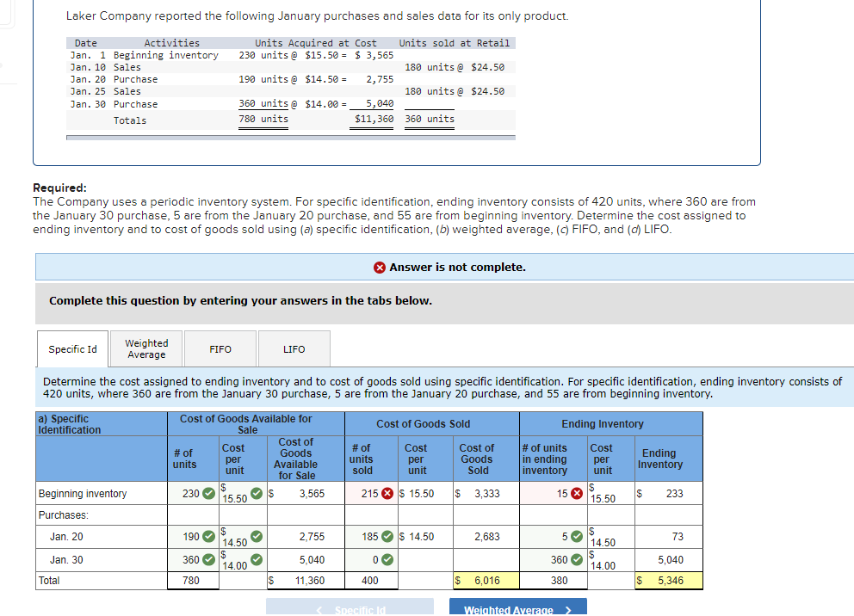Viewport: 854px width, 616px height.
Task: Click red X icon next to 215 units sold
Action: click(387, 494)
